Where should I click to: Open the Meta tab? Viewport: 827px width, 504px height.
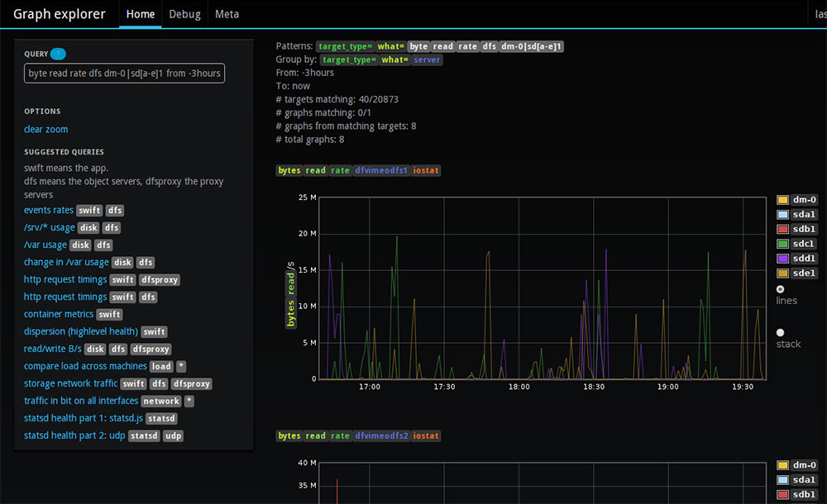click(227, 14)
